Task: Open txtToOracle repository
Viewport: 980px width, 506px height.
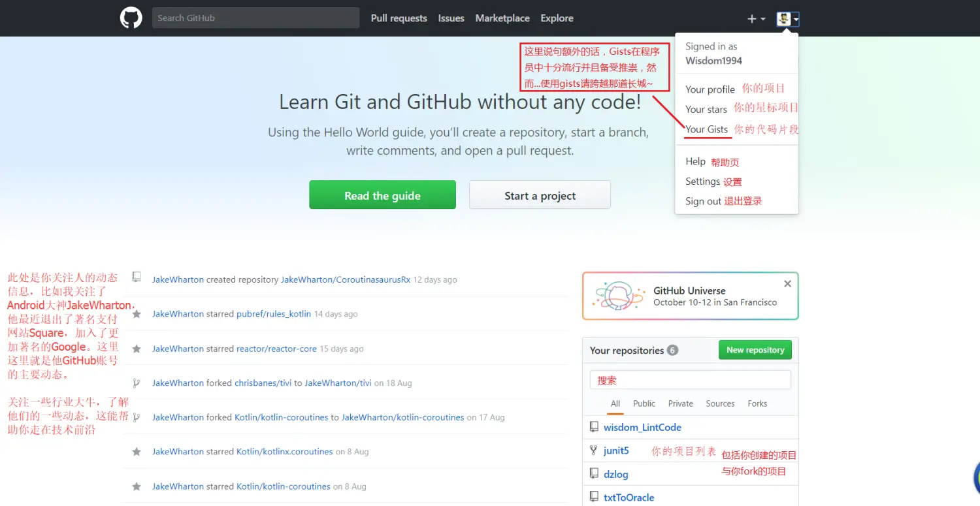Action: [629, 498]
